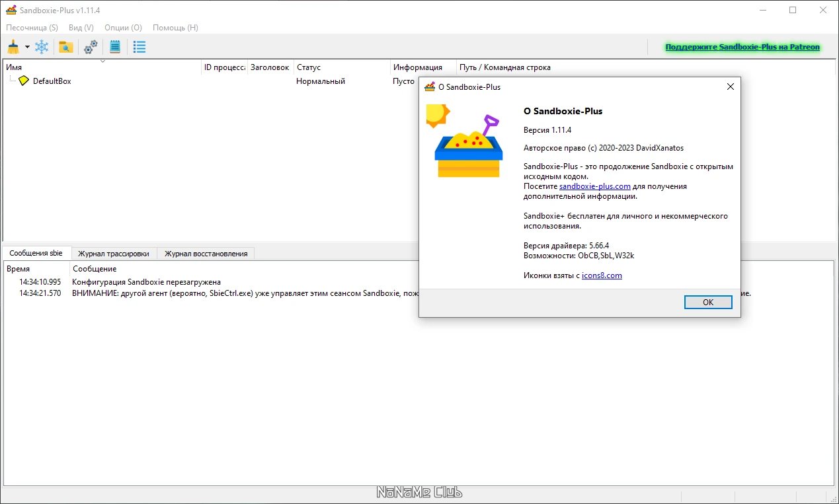839x504 pixels.
Task: Switch to the Журнал восстановления tab
Action: tap(206, 254)
